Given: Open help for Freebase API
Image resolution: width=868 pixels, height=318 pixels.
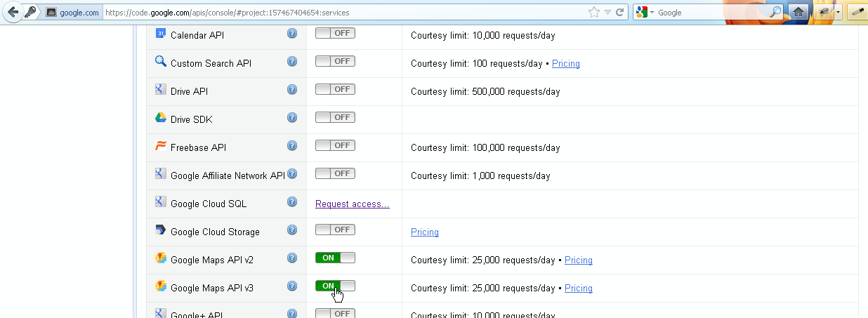Looking at the screenshot, I should [292, 145].
